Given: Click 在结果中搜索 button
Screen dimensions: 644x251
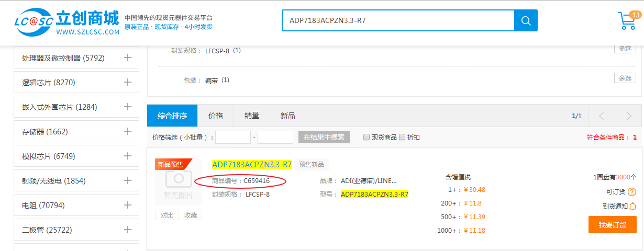Looking at the screenshot, I should tap(324, 137).
